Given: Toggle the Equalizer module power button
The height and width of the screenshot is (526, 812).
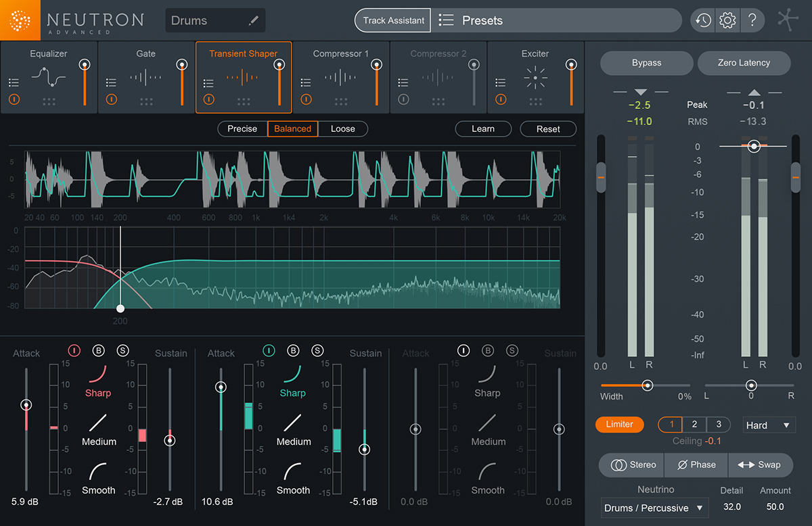Looking at the screenshot, I should pyautogui.click(x=14, y=99).
